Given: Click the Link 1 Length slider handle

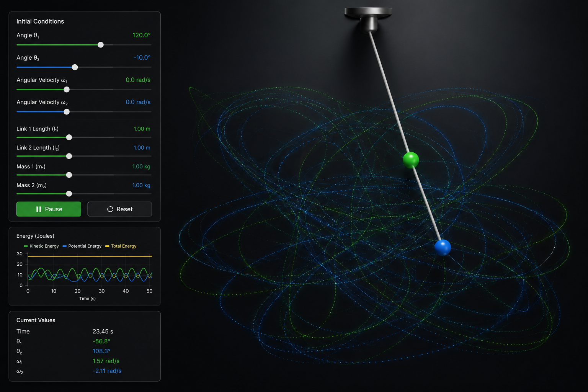Looking at the screenshot, I should coord(69,137).
